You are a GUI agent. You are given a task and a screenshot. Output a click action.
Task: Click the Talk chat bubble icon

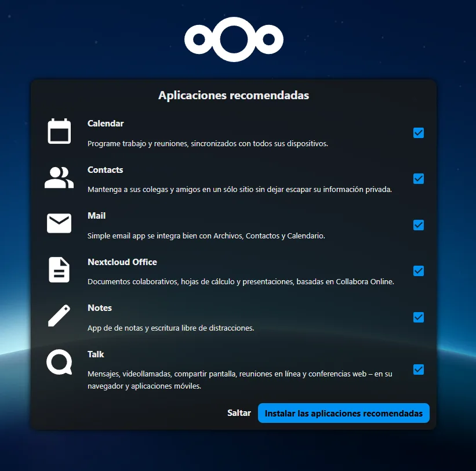[59, 363]
